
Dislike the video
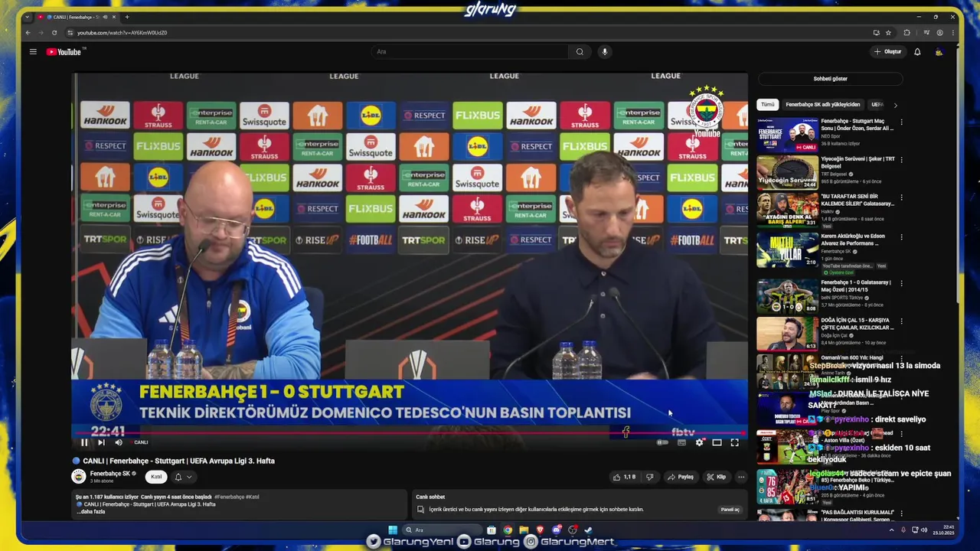pos(649,477)
